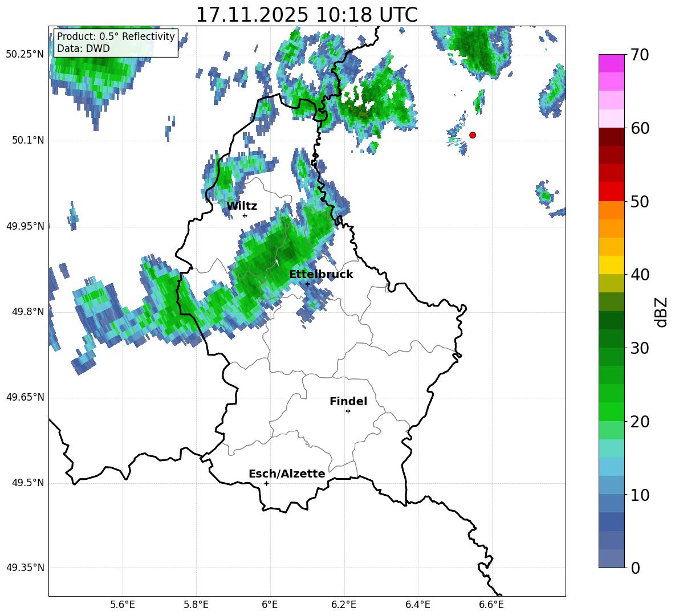This screenshot has width=675, height=616.
Task: Click the 49.95°N latitude label
Action: click(25, 226)
